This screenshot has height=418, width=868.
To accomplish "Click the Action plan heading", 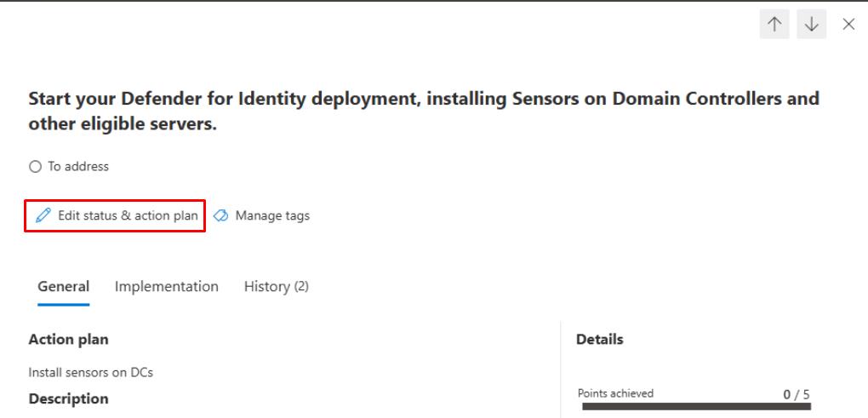I will 68,340.
